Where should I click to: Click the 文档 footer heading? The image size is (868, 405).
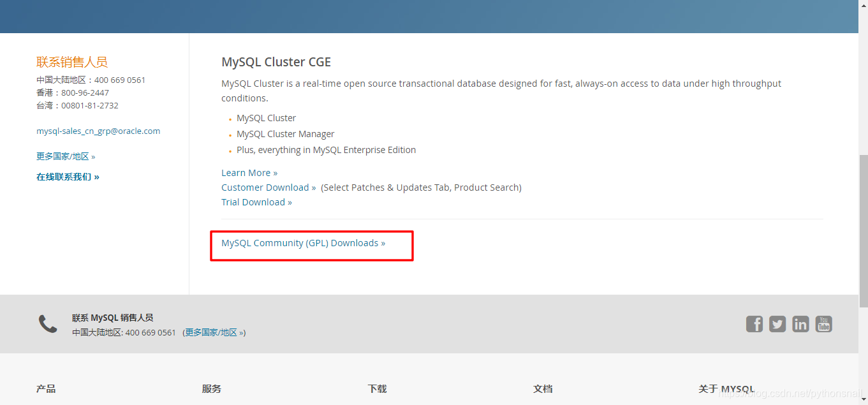click(543, 388)
